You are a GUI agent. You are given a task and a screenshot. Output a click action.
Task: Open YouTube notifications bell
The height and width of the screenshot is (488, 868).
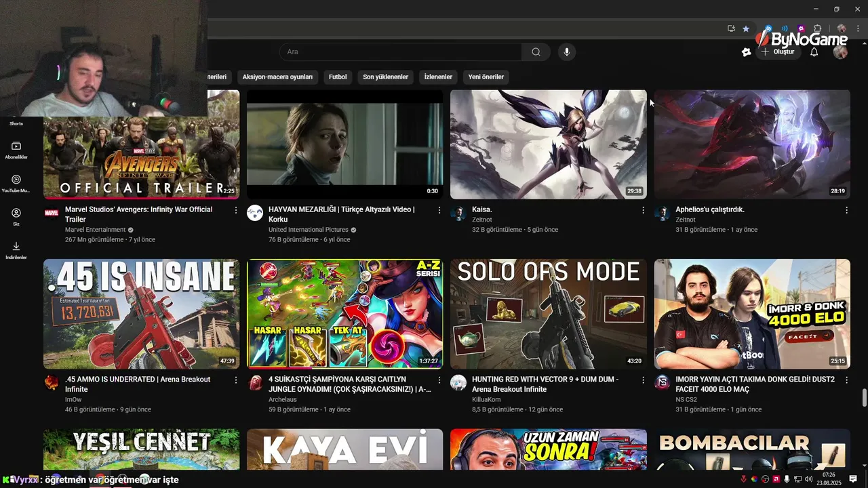coord(814,52)
